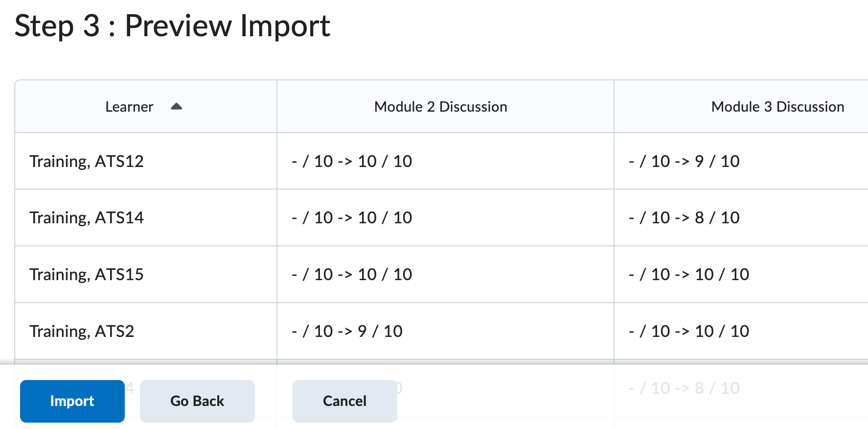Viewport: 868px width, 429px height.
Task: Click the Go Back button
Action: click(197, 401)
